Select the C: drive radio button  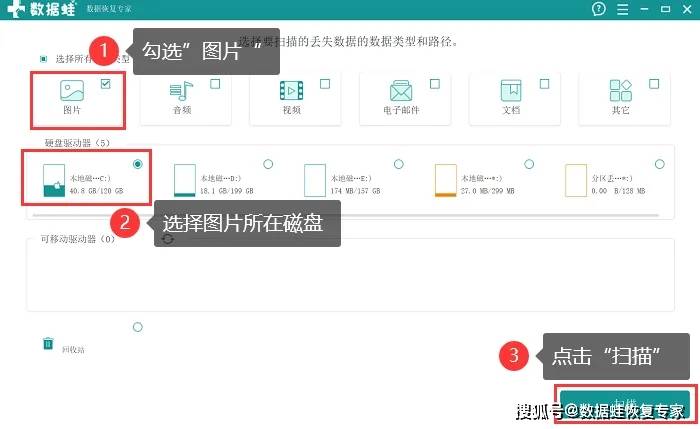pos(138,164)
